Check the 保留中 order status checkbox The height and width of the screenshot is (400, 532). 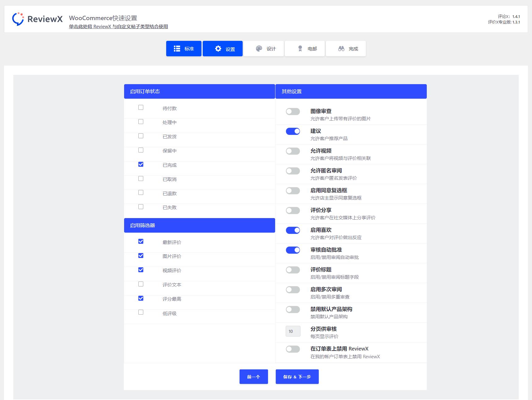pos(141,150)
